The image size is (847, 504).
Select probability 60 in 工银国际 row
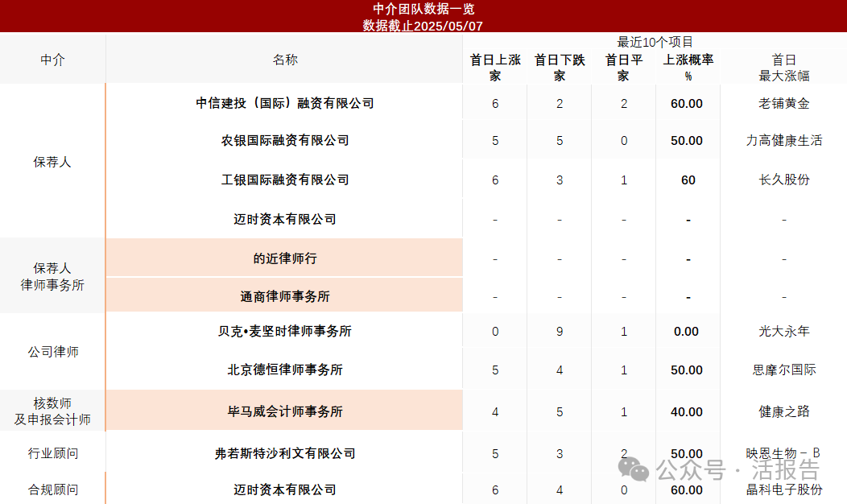coord(688,180)
